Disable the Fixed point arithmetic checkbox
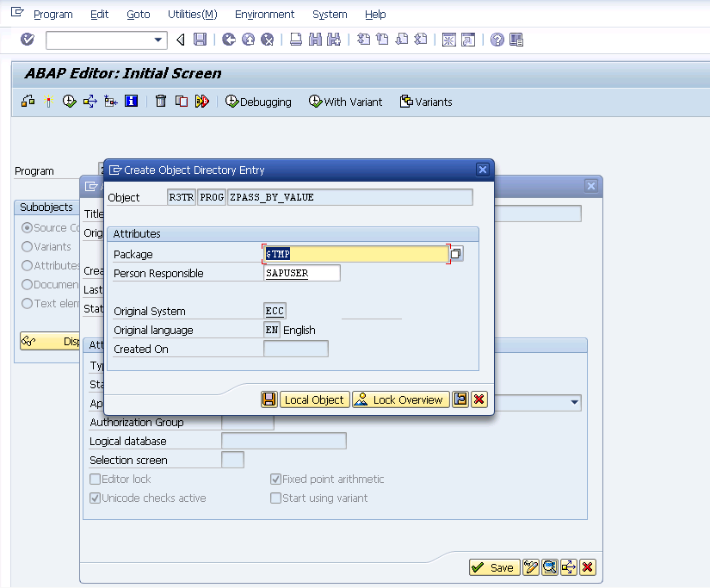This screenshot has height=588, width=710. point(275,479)
